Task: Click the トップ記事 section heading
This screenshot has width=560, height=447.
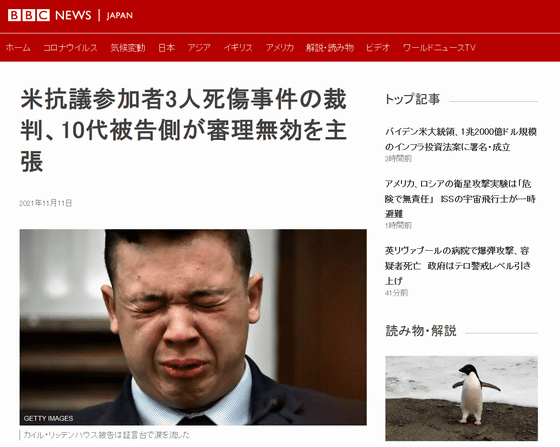Action: [412, 99]
